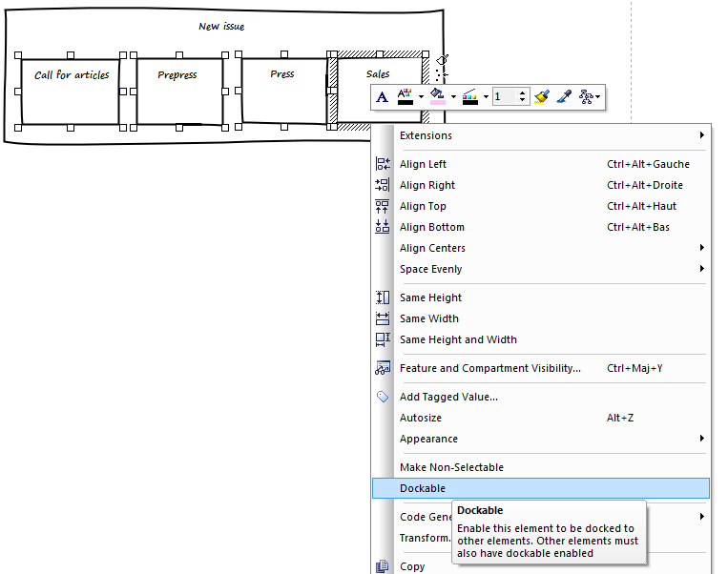This screenshot has height=574, width=728.
Task: Click the diagram layout hierarchy icon
Action: pos(588,96)
